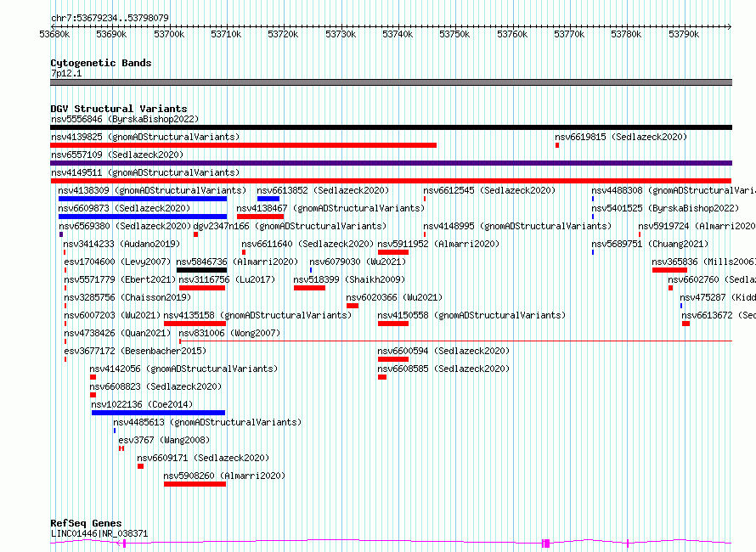Click esv1704600 (Levy2007) label

point(117,262)
